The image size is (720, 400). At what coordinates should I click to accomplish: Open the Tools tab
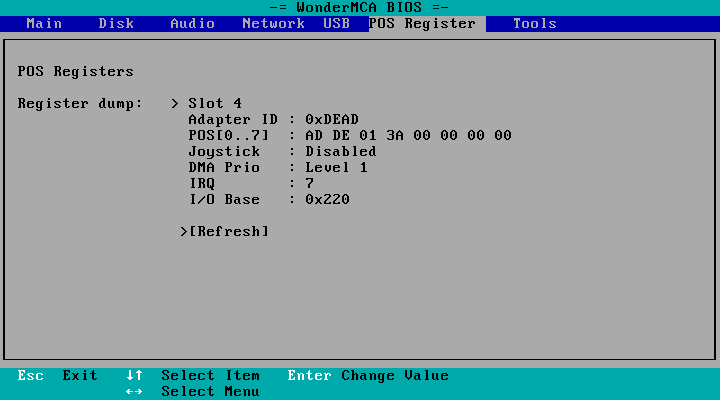pos(535,23)
